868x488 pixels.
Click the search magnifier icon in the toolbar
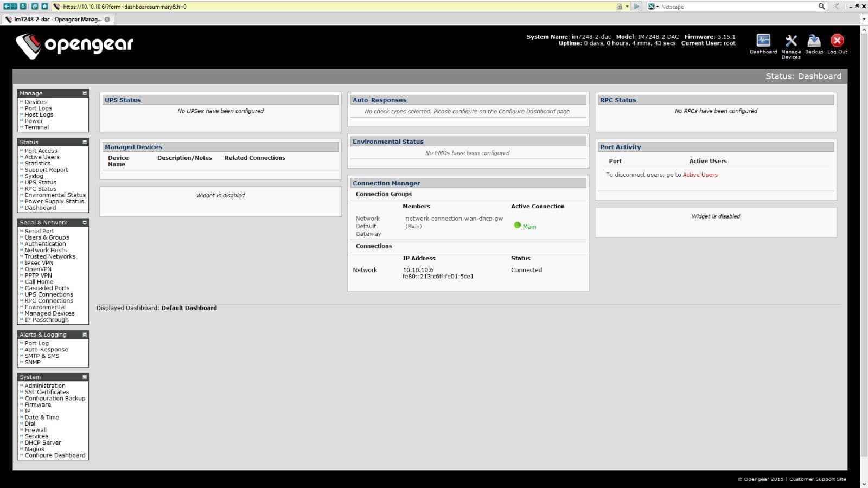[820, 6]
